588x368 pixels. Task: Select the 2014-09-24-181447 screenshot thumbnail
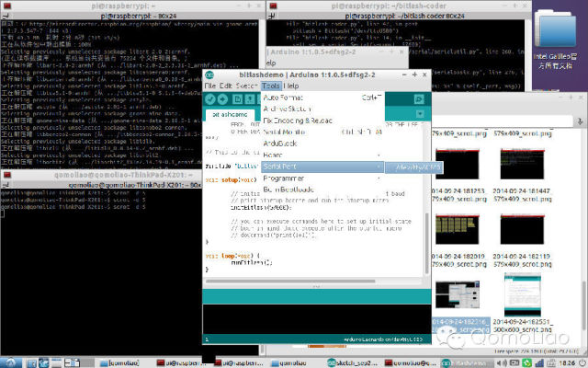coord(522,165)
